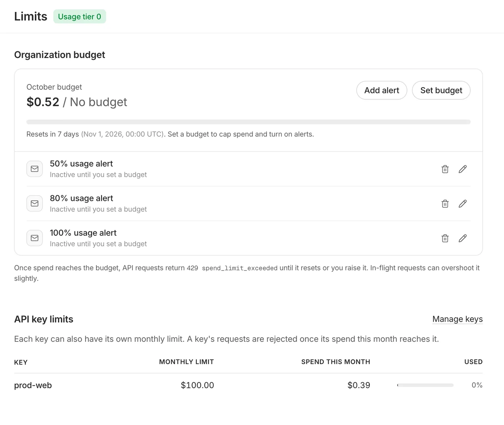Click the 80% usage alert title
Viewport: 504px width, 425px height.
pyautogui.click(x=81, y=198)
